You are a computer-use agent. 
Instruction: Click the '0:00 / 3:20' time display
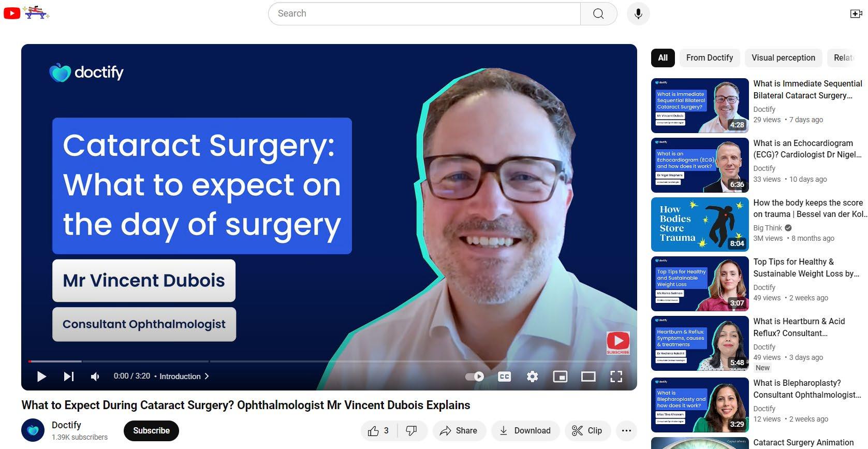pos(132,376)
